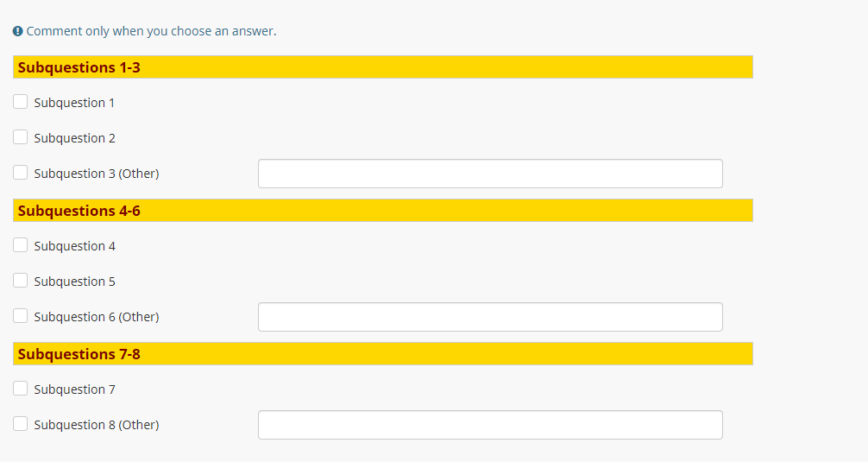The image size is (868, 462).
Task: Check the Subquestion 6 (Other) checkbox
Action: 21,316
